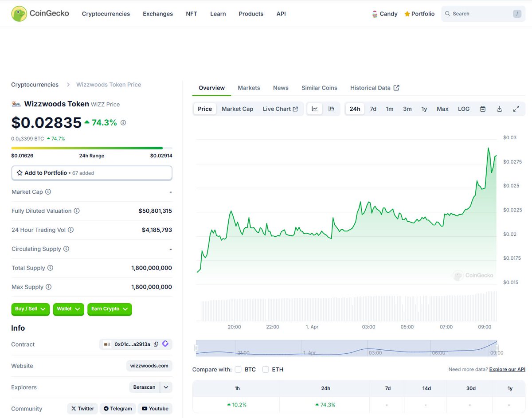Image resolution: width=532 pixels, height=418 pixels.
Task: Click Cryptocurrencies breadcrumb link
Action: (35, 84)
